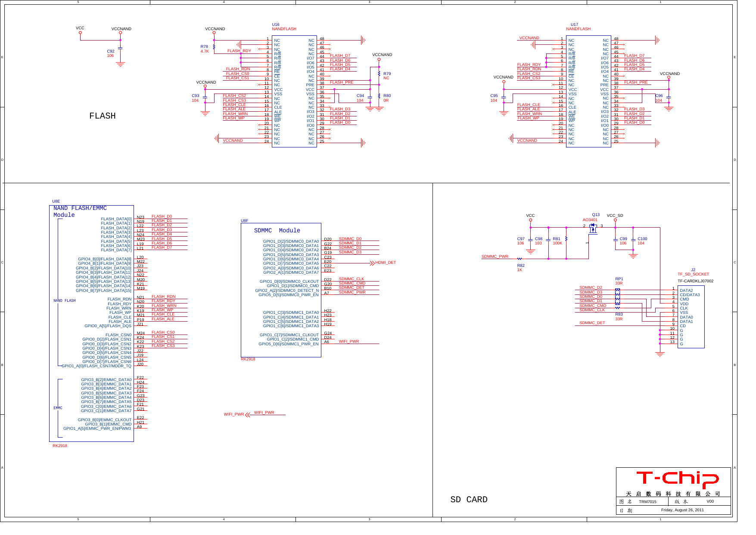Screen dimensions: 756x535
Task: Click the VCC_SD power label
Action: (x=615, y=216)
